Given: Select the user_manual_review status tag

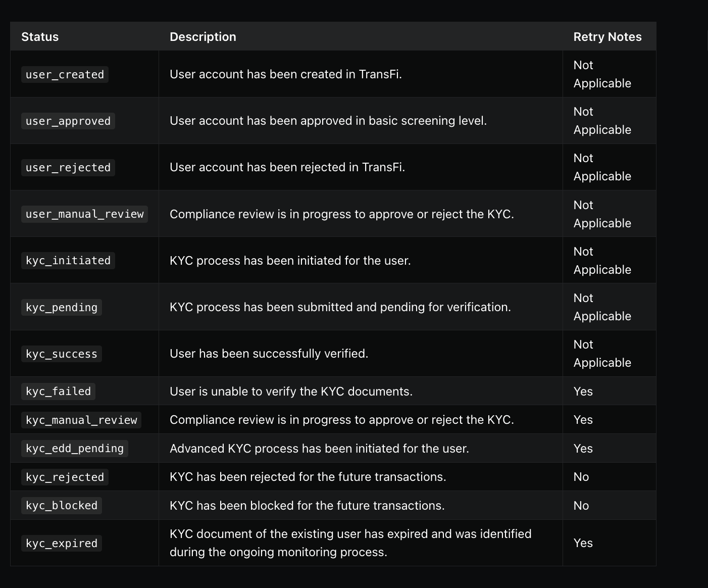Looking at the screenshot, I should pyautogui.click(x=84, y=214).
